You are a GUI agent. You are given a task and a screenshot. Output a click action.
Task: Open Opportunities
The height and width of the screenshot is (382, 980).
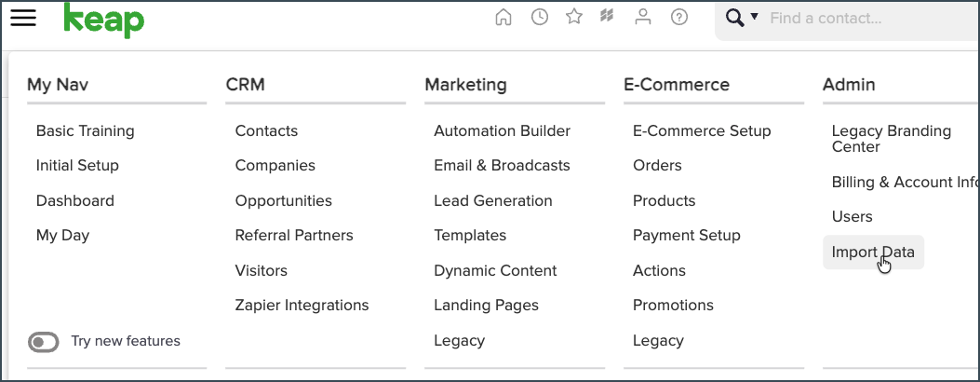click(283, 200)
